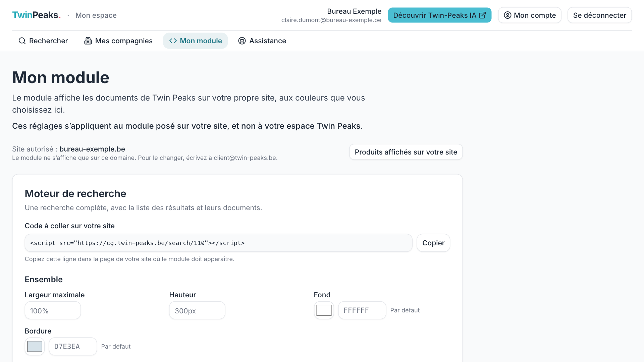Copy the search module script code

pyautogui.click(x=433, y=243)
